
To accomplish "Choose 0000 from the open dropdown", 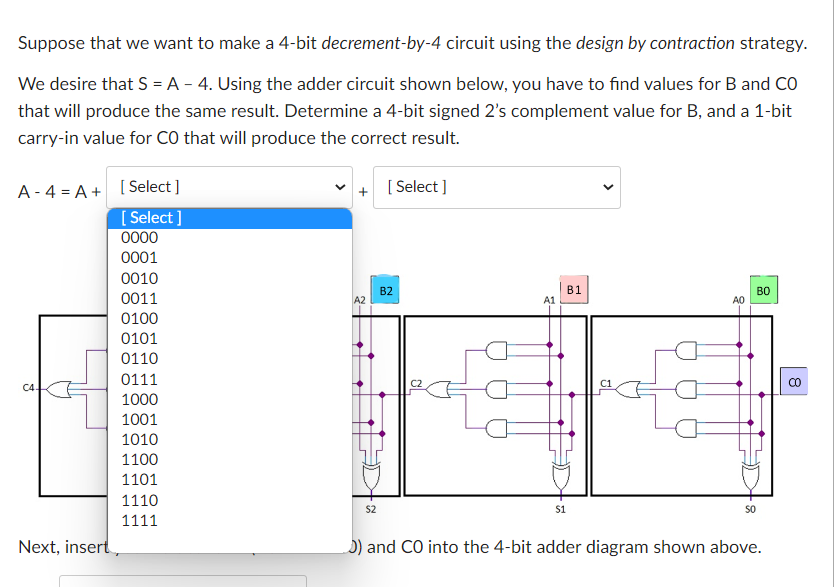I will (142, 237).
